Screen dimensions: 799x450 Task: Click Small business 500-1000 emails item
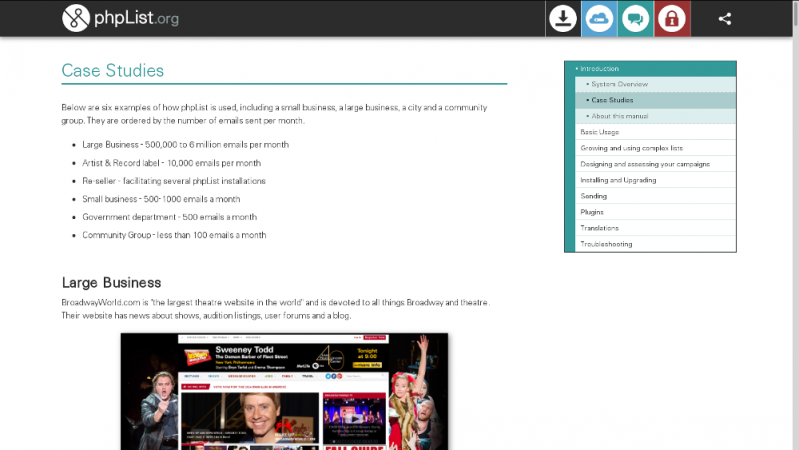click(161, 199)
